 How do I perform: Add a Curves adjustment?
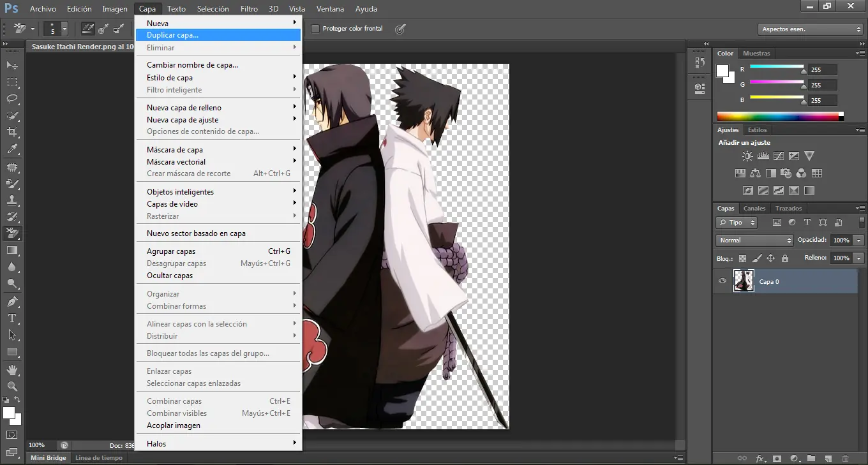779,156
